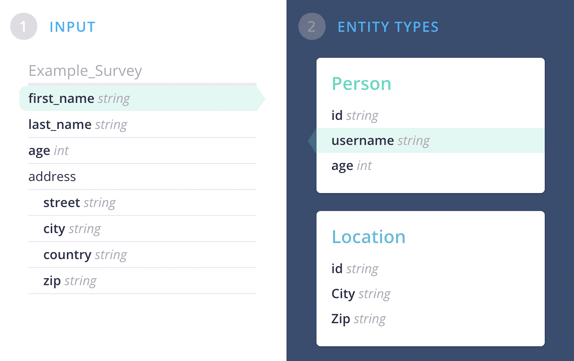Open the Example_Survey source header
Viewport: 574px width, 361px height.
click(x=85, y=71)
